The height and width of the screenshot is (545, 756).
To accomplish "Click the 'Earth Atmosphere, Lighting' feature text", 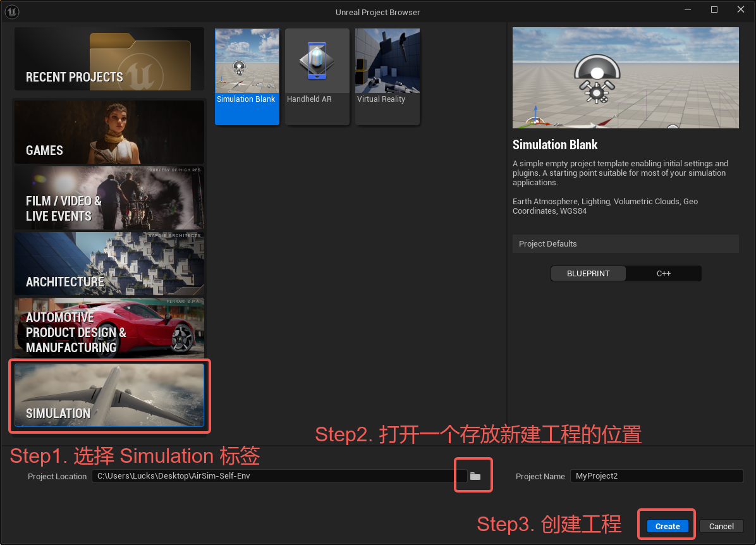I will coord(605,206).
